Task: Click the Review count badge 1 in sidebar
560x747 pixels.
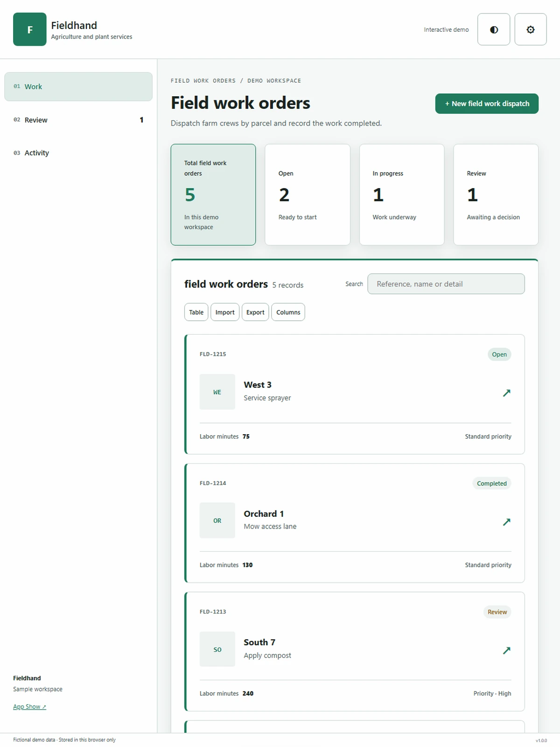Action: (x=141, y=120)
